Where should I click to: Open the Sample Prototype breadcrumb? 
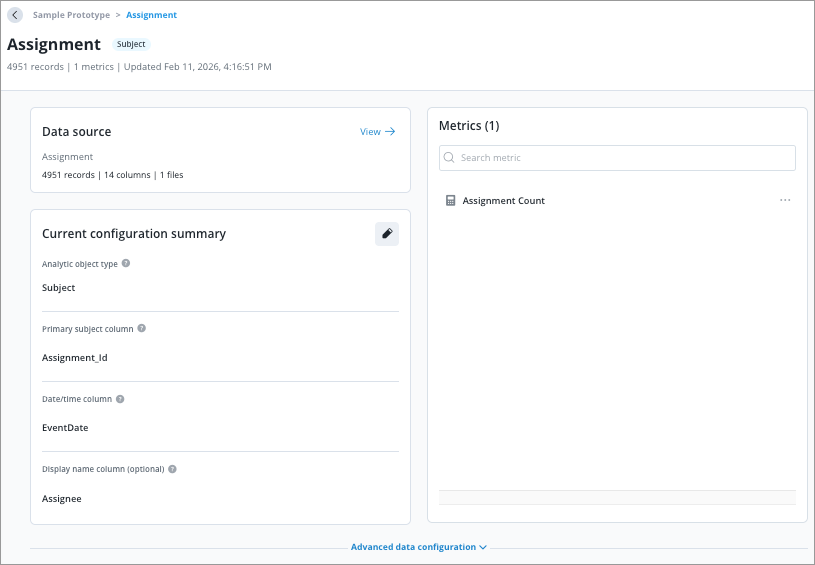[71, 16]
